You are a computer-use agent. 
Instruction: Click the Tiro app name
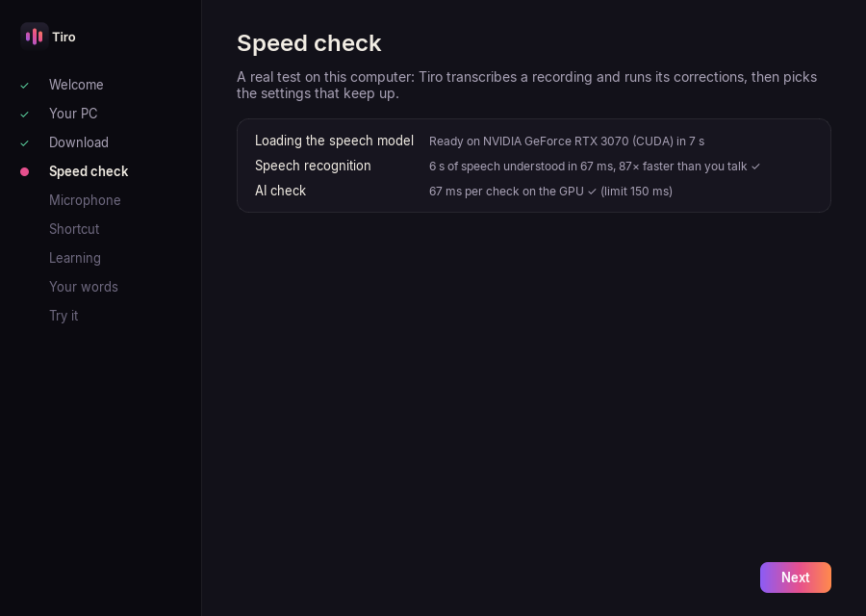click(x=64, y=37)
